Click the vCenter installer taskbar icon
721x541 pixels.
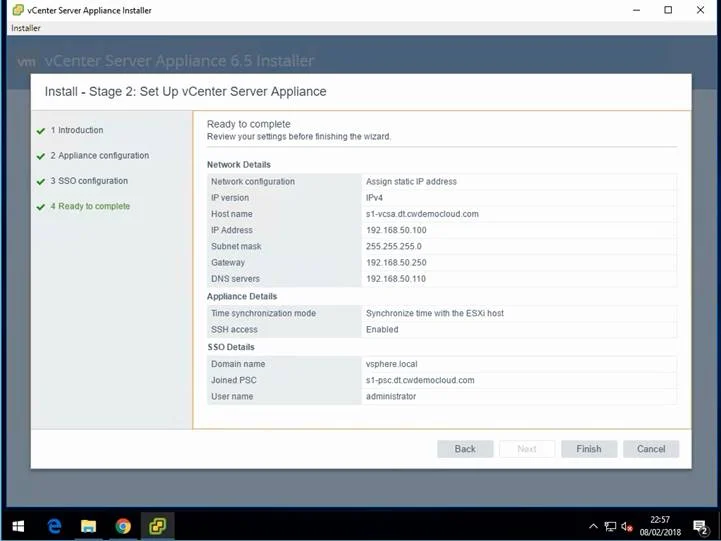(157, 526)
